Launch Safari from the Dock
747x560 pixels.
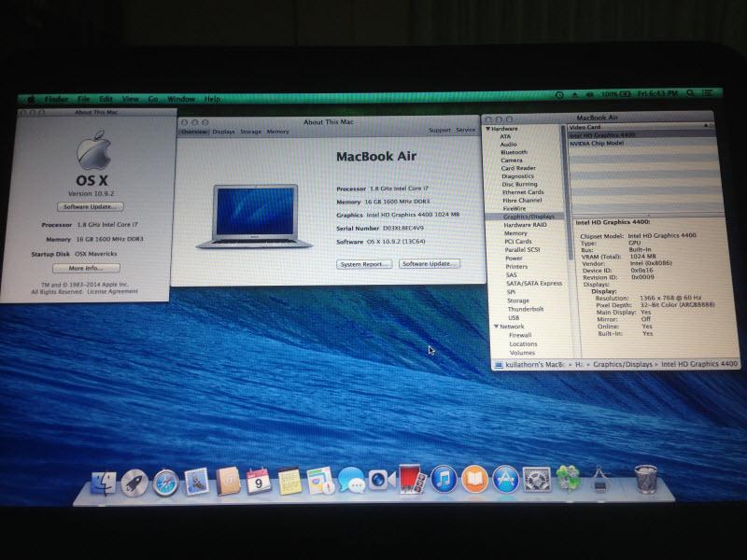[166, 482]
